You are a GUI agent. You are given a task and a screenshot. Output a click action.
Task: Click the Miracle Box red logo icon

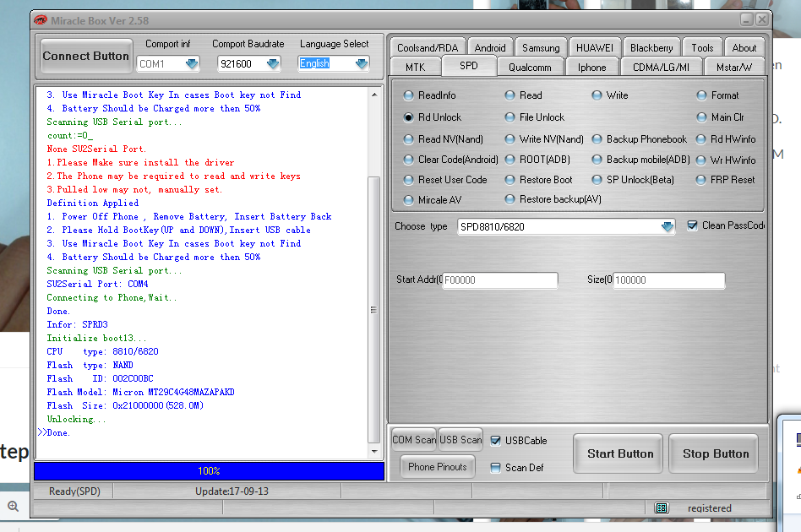point(41,20)
